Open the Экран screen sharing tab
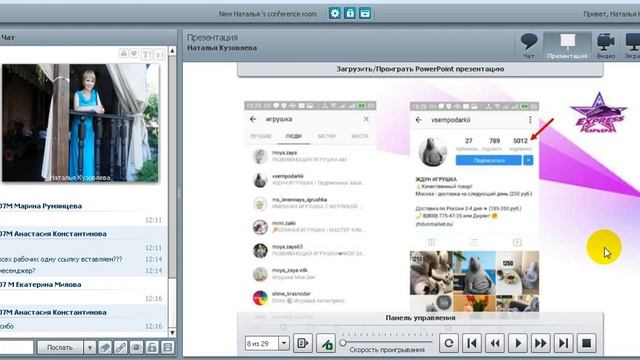 633,46
